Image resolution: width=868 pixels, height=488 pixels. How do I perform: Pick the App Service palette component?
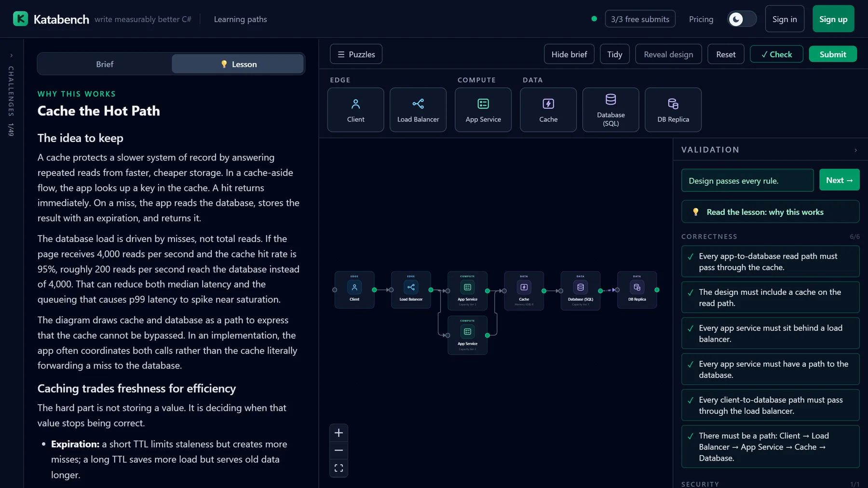[483, 110]
